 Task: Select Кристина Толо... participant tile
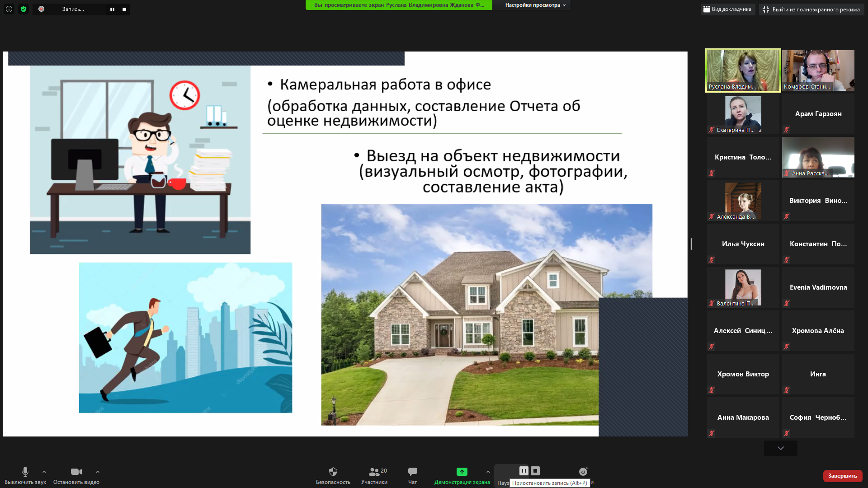coord(743,157)
